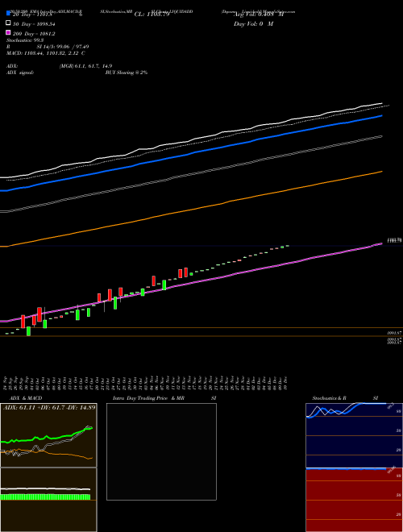Click the ADX line chart panel
The height and width of the screenshot is (532, 403).
coord(48,435)
